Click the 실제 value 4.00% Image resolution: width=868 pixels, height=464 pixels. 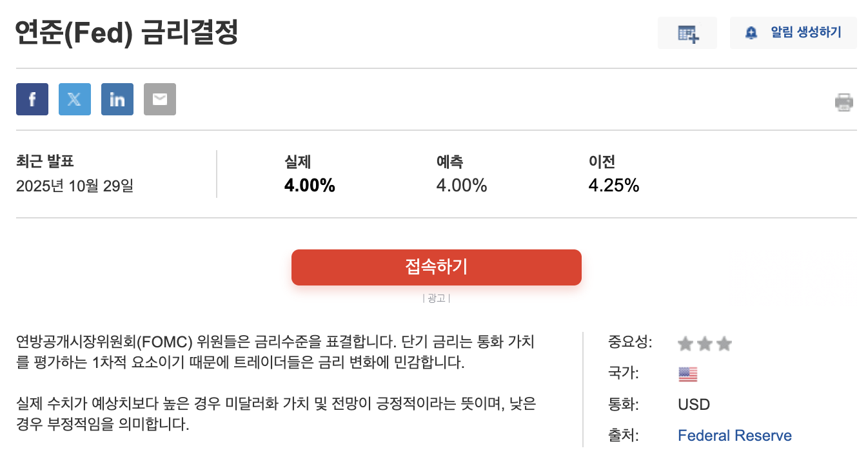(x=310, y=186)
